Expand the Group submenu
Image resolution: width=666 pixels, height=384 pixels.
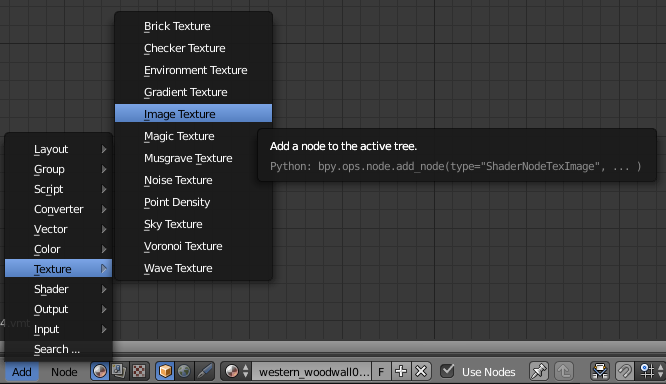click(58, 169)
